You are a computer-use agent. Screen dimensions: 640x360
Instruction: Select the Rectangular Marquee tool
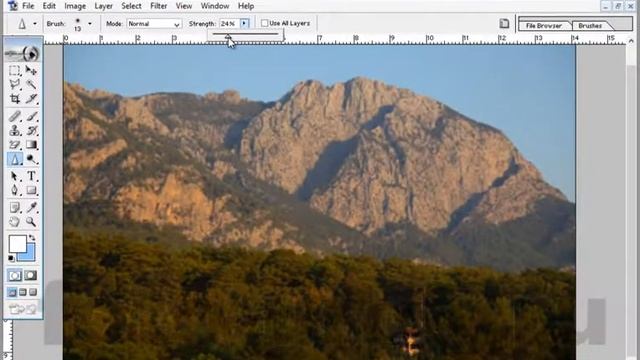[x=15, y=70]
